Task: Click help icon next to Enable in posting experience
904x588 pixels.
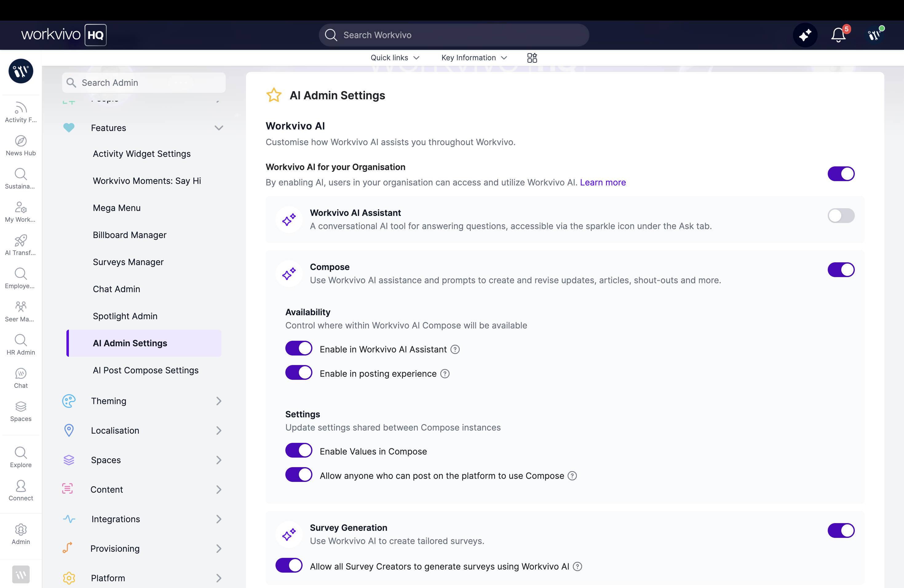Action: (x=445, y=374)
